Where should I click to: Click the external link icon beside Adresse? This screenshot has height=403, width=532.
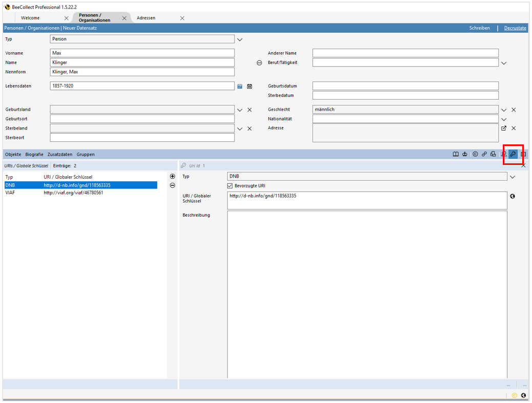504,128
